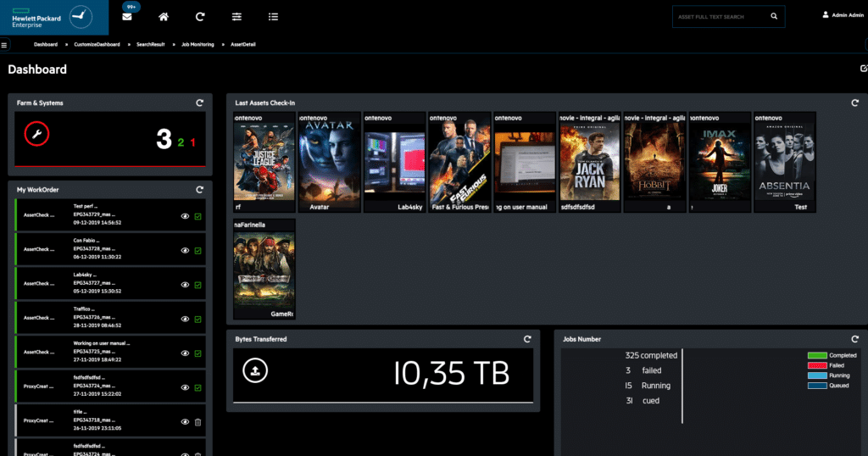
Task: Click the red Failed legend swatch
Action: point(817,365)
